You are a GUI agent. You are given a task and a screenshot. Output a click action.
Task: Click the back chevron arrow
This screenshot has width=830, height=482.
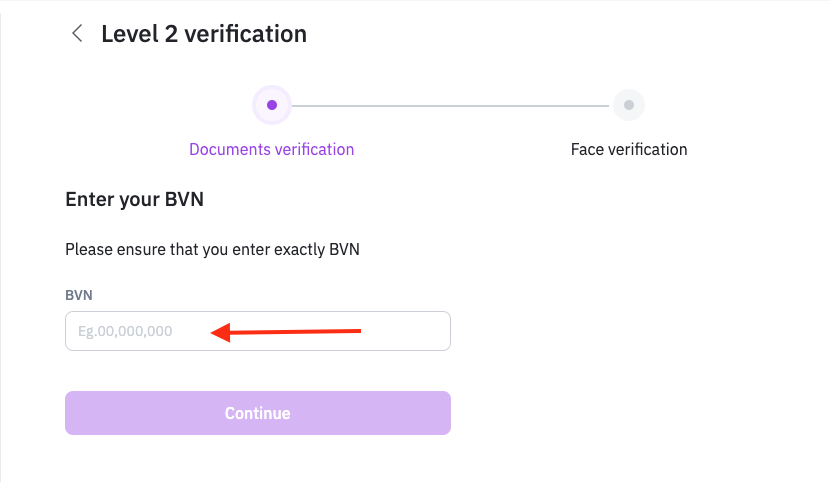point(76,34)
